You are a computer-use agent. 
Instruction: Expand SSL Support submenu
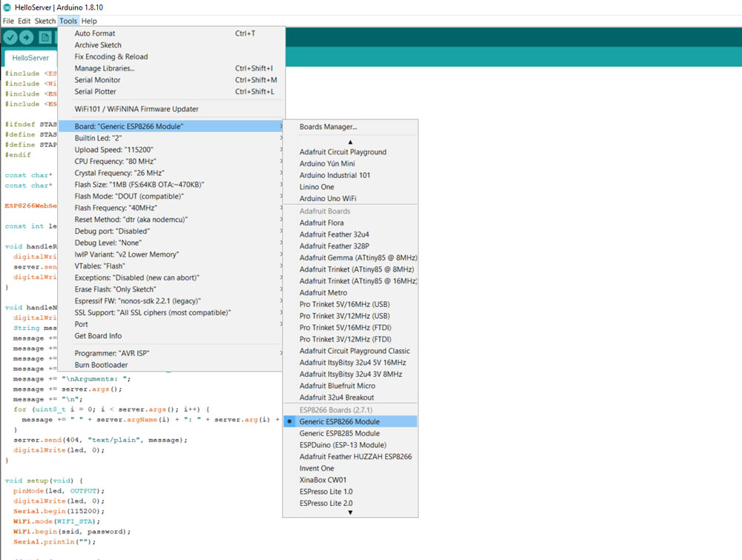pos(171,312)
